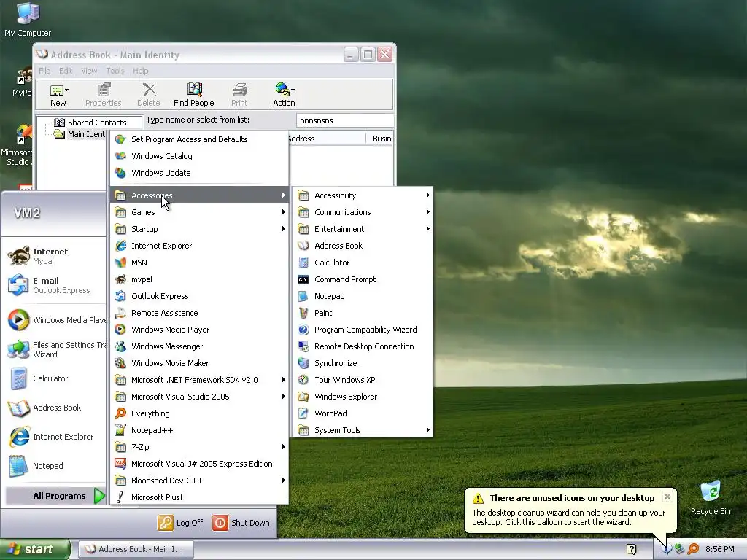
Task: Click the Start button on the taskbar
Action: coord(35,549)
